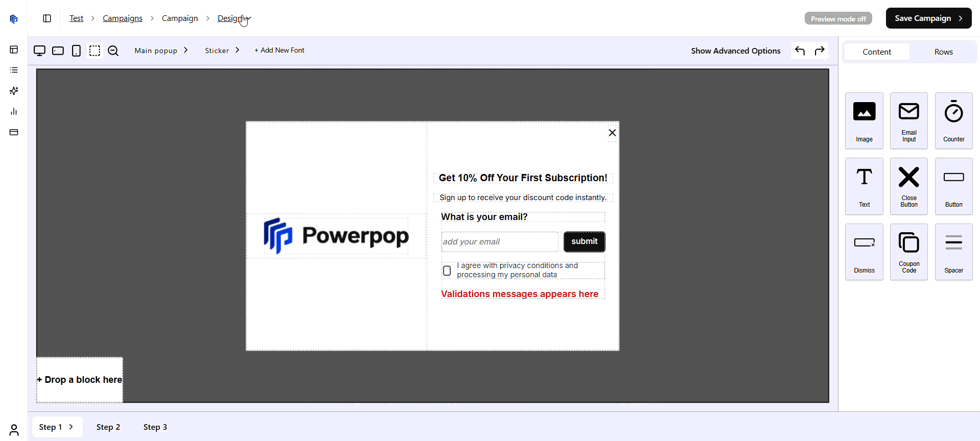Click the add your email field
Image resolution: width=980 pixels, height=441 pixels.
(x=500, y=241)
